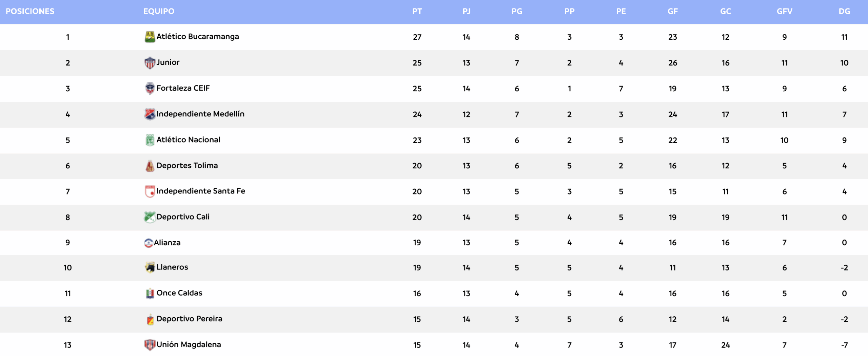This screenshot has height=356, width=868.
Task: Click the Alianza team logo
Action: 149,243
